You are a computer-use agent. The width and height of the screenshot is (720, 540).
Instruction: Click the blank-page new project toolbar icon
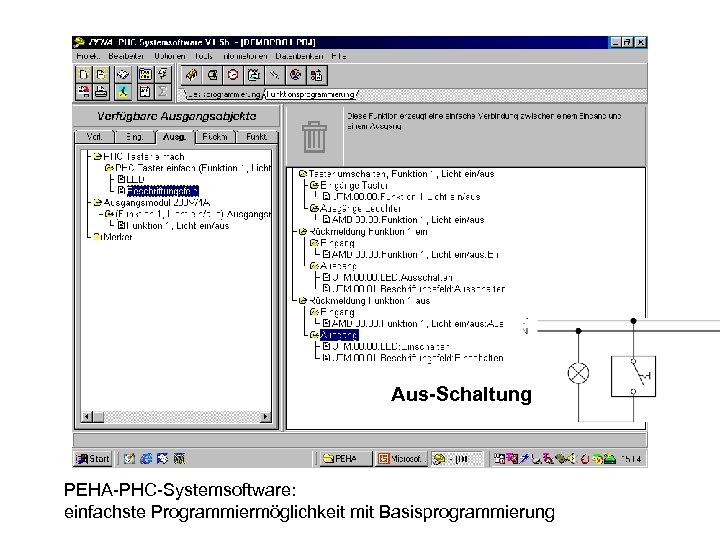[84, 74]
